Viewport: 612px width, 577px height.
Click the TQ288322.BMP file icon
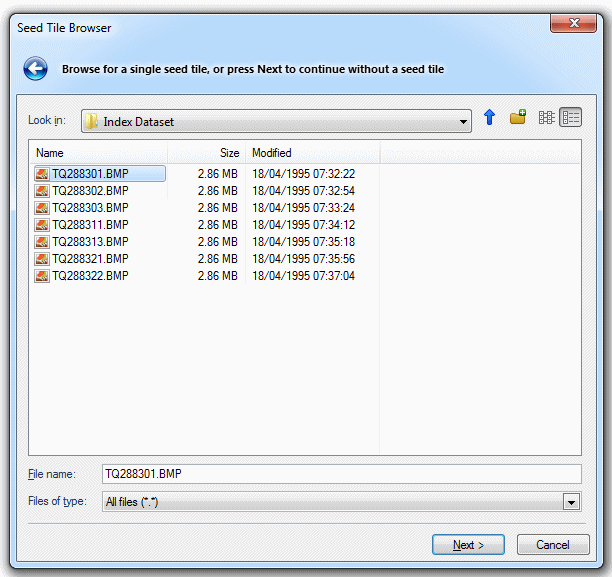tap(42, 276)
